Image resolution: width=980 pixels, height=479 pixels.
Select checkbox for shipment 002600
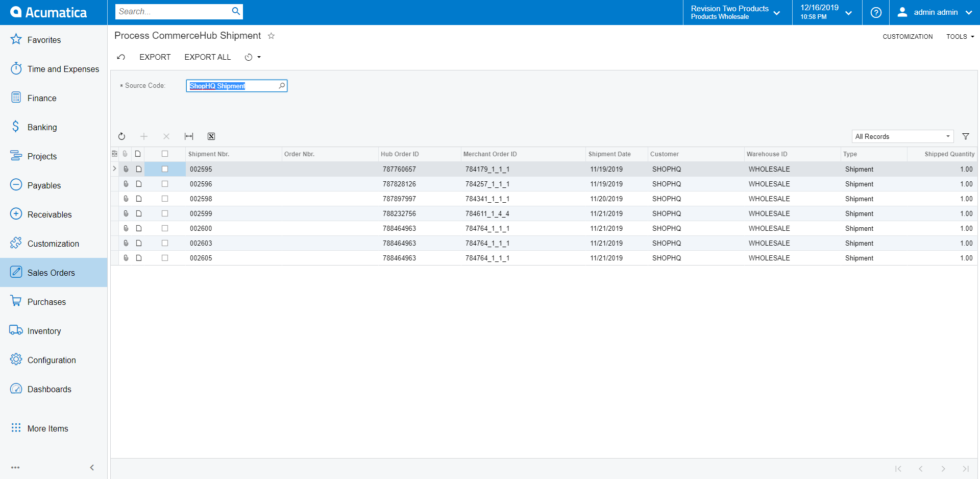pos(165,228)
